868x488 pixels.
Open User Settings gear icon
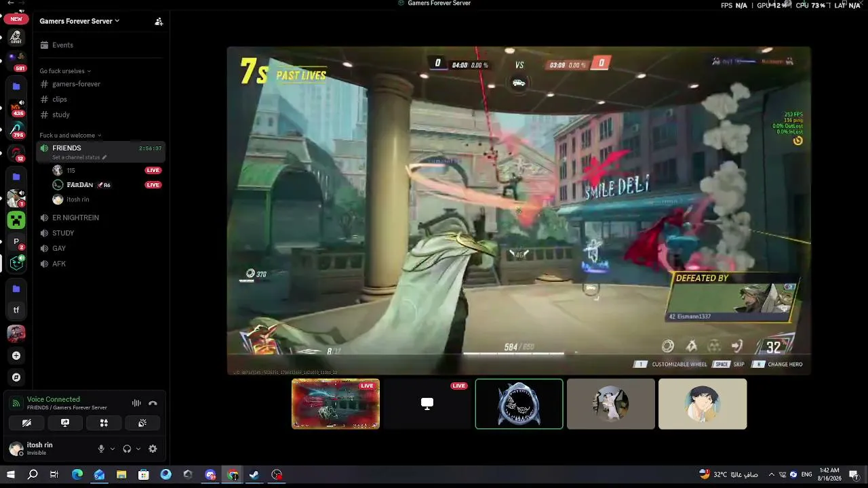tap(153, 449)
